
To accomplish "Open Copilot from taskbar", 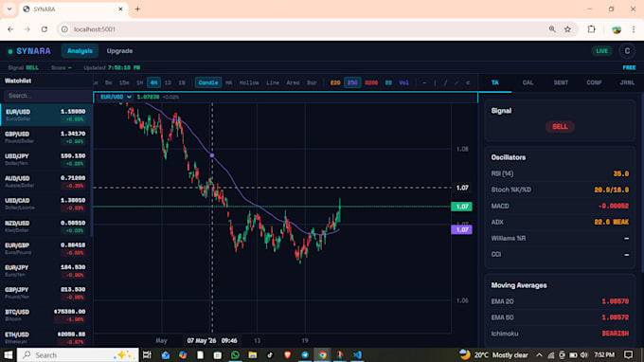I will (x=183, y=354).
